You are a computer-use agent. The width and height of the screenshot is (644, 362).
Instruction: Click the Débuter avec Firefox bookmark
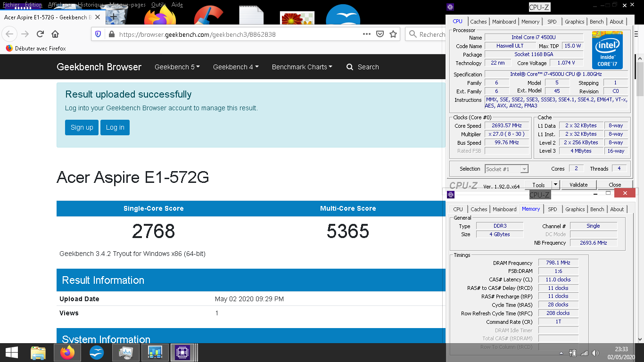(36, 48)
